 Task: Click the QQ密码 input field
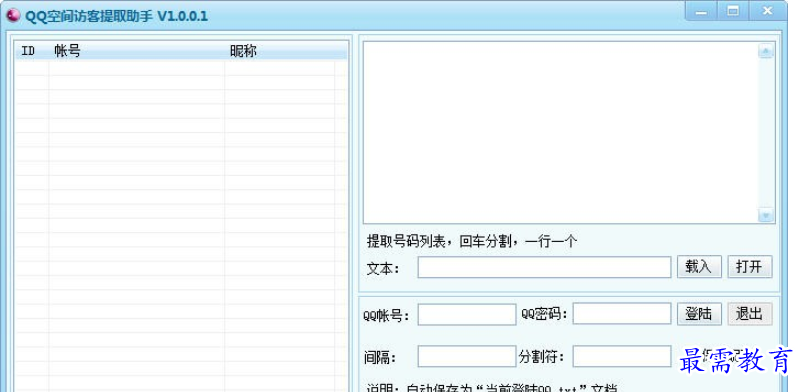click(622, 314)
